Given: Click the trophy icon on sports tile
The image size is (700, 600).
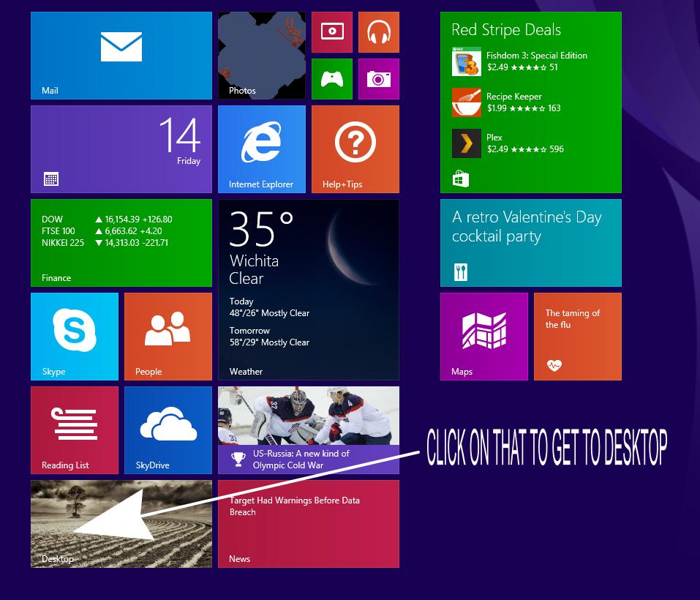Looking at the screenshot, I should click(238, 460).
